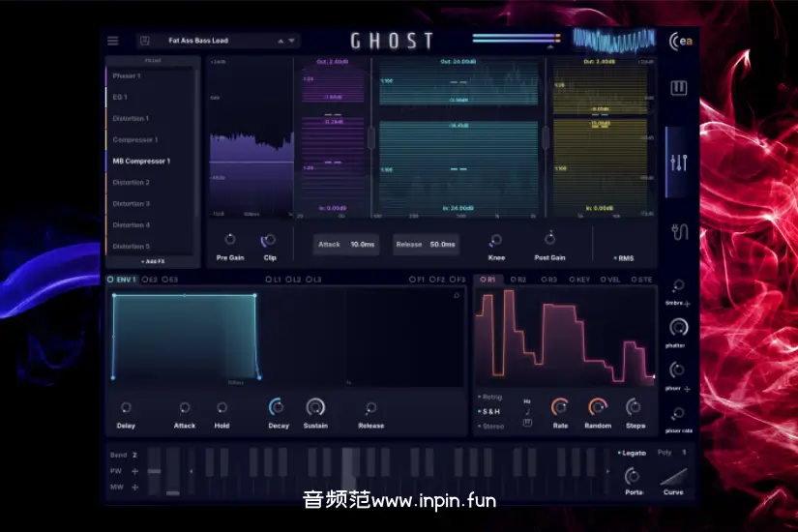
Task: Switch to the L1 LFO tab
Action: pyautogui.click(x=274, y=280)
